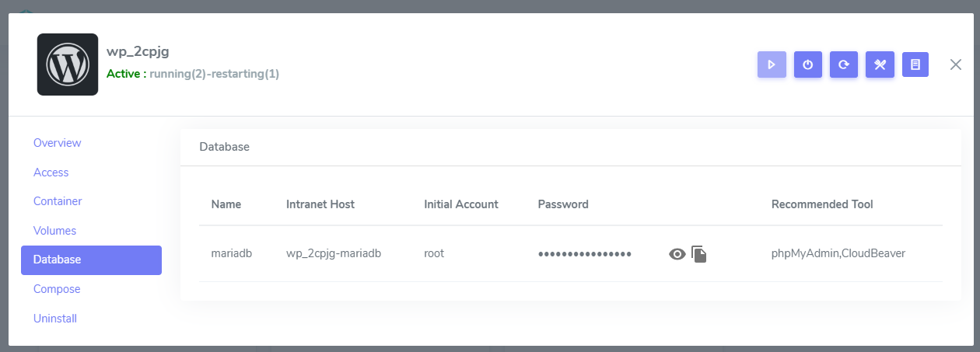Click the masked password field
The image size is (980, 352).
tap(585, 254)
